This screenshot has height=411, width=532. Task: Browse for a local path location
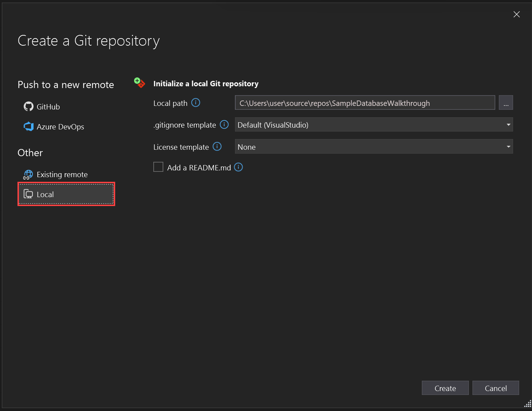[x=506, y=103]
